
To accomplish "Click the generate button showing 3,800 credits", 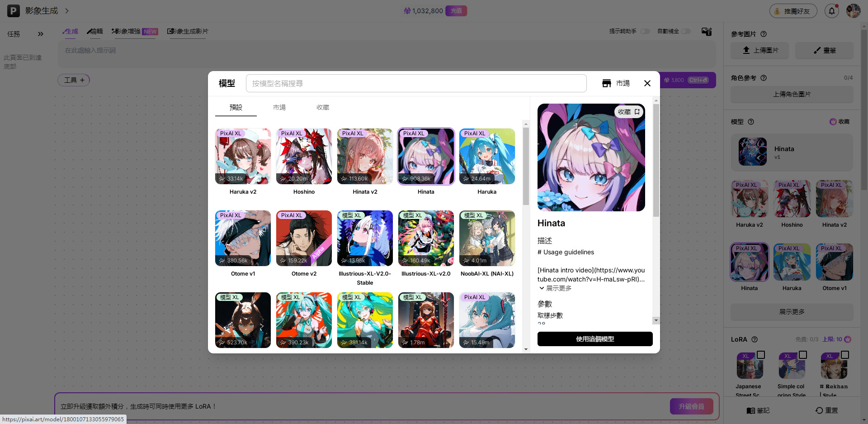I will pos(688,80).
